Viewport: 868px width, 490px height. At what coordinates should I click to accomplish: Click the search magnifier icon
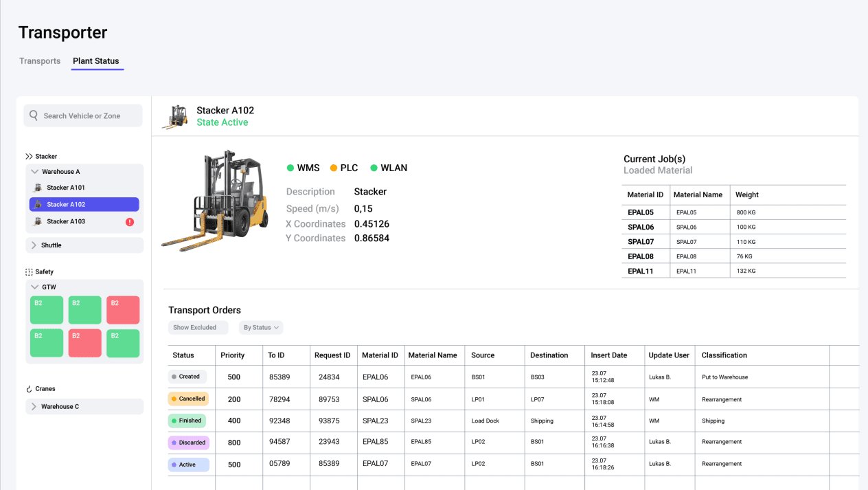click(x=34, y=115)
